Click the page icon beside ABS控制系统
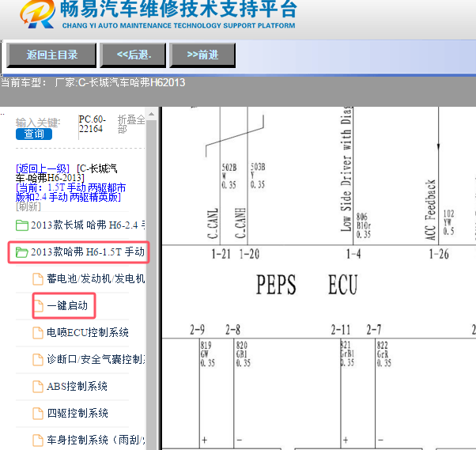Image resolution: width=476 pixels, height=450 pixels. pos(38,387)
